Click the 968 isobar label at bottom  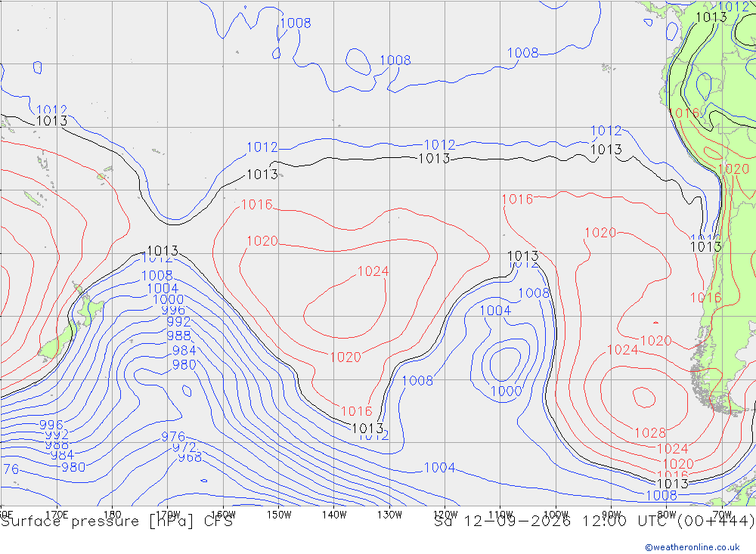point(190,457)
